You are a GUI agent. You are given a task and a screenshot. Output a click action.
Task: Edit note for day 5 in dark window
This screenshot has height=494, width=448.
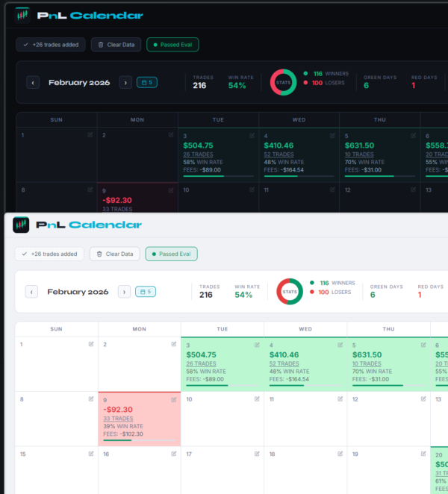pos(413,136)
